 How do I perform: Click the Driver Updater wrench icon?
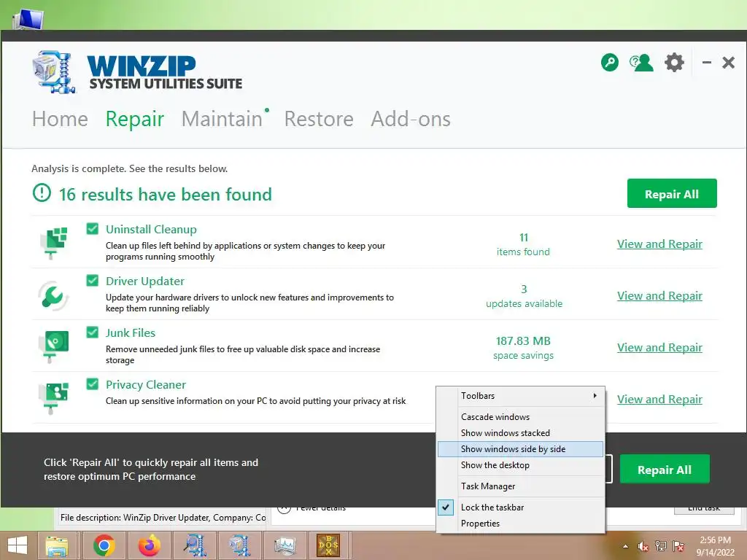coord(53,296)
